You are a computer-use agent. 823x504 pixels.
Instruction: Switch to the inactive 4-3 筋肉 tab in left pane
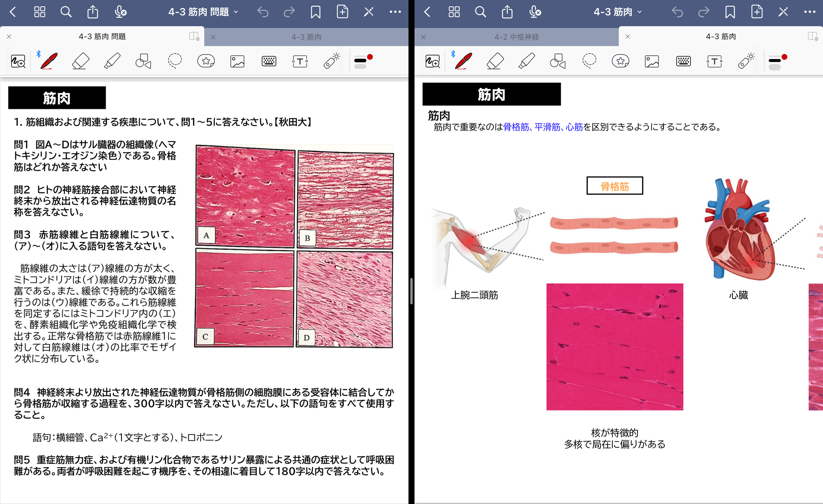point(306,37)
